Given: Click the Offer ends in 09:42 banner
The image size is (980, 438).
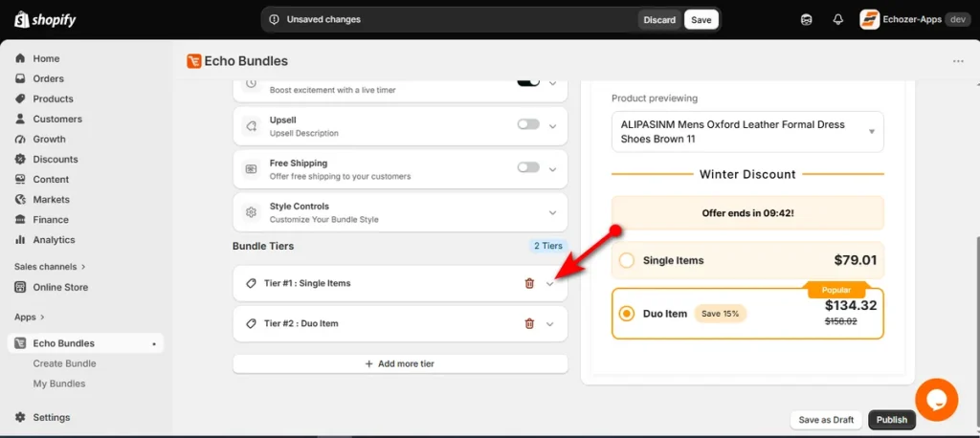Looking at the screenshot, I should [x=747, y=212].
